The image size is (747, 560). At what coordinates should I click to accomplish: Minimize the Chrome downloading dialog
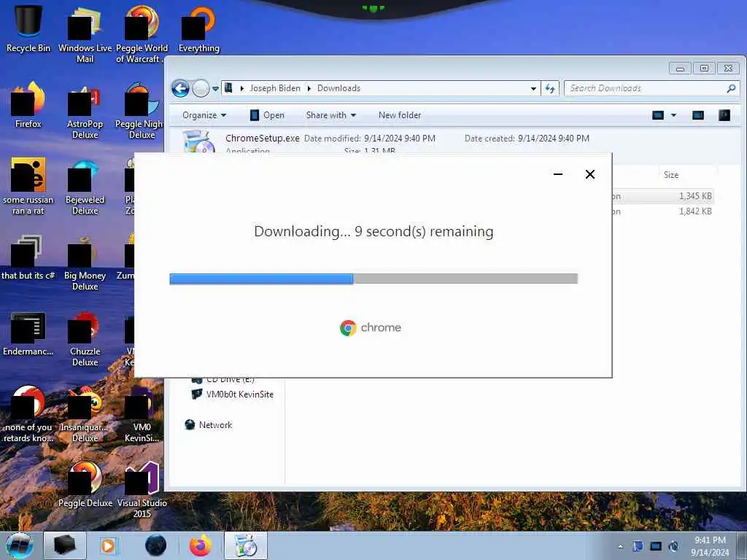coord(558,174)
